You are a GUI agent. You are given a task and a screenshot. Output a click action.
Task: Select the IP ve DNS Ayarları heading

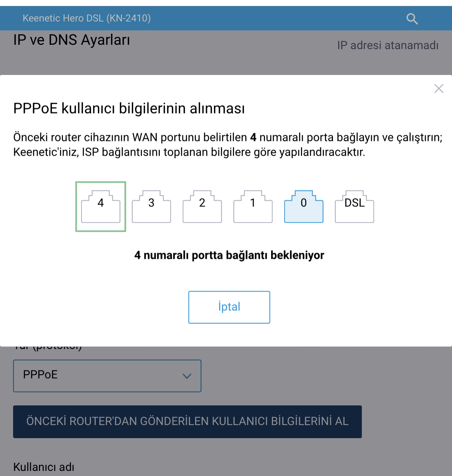pyautogui.click(x=72, y=40)
